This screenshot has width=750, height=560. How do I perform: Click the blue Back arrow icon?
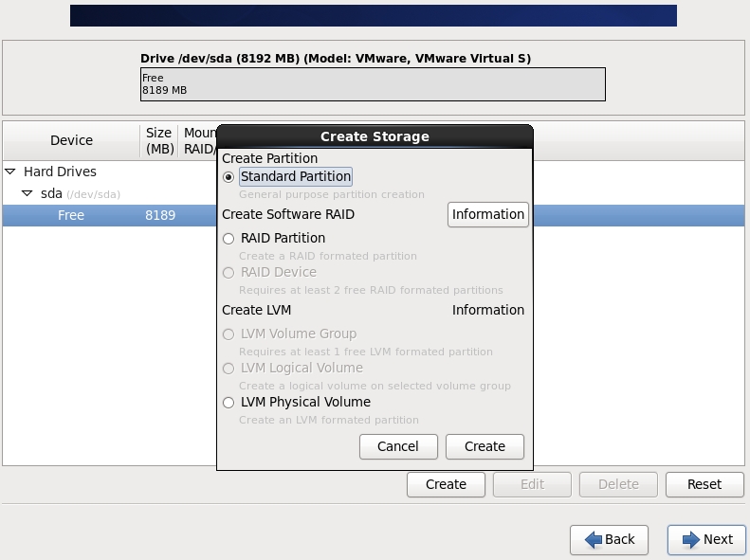[x=594, y=539]
